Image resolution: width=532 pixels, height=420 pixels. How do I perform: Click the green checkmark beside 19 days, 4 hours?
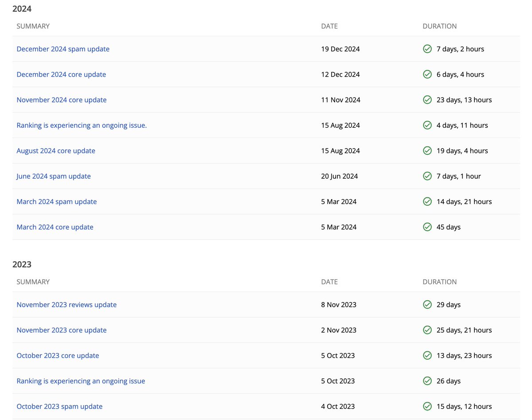coord(427,151)
